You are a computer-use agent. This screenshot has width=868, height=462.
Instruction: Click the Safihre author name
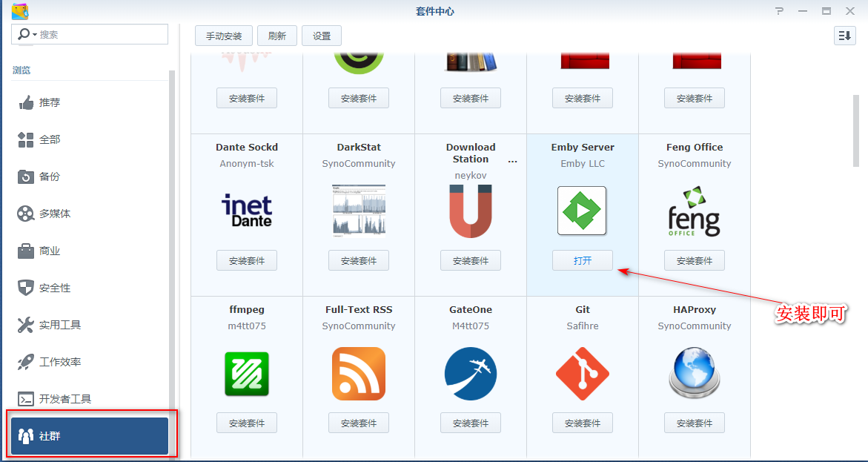click(x=583, y=326)
